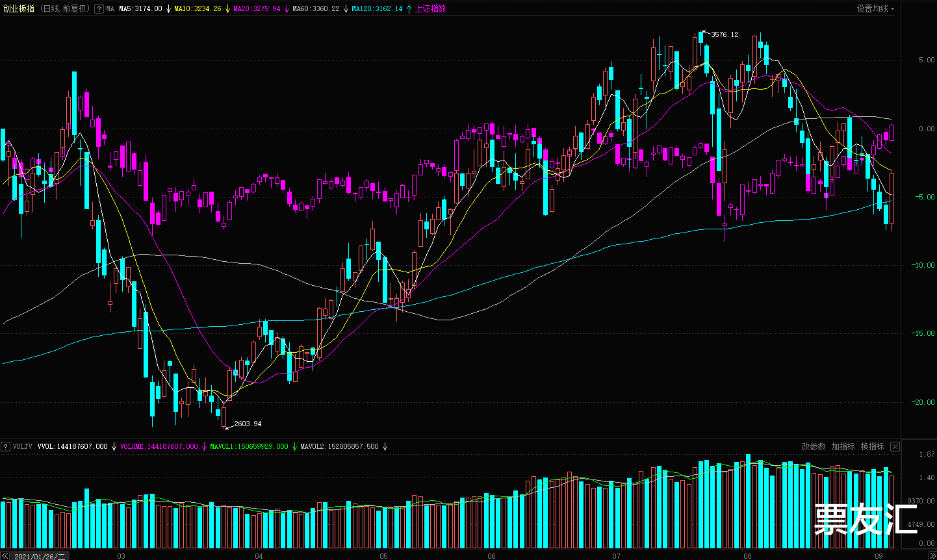Click the 9370.00 volume axis label
This screenshot has height=560, width=937.
point(921,501)
